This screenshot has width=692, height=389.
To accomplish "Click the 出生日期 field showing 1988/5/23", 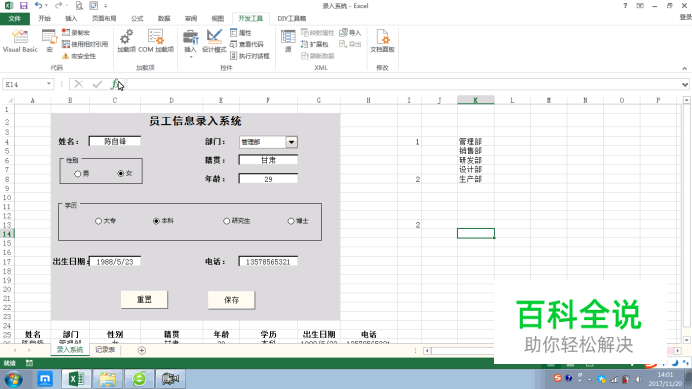I will [x=115, y=261].
